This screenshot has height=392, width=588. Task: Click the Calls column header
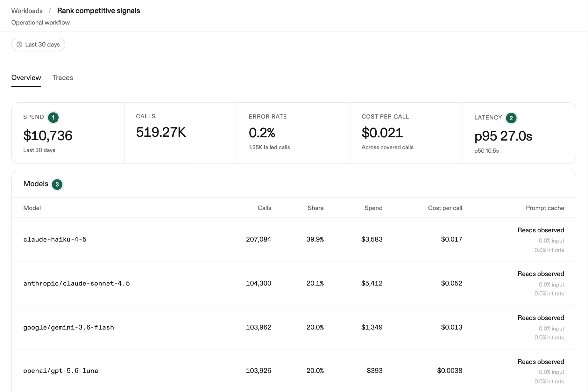click(x=265, y=208)
